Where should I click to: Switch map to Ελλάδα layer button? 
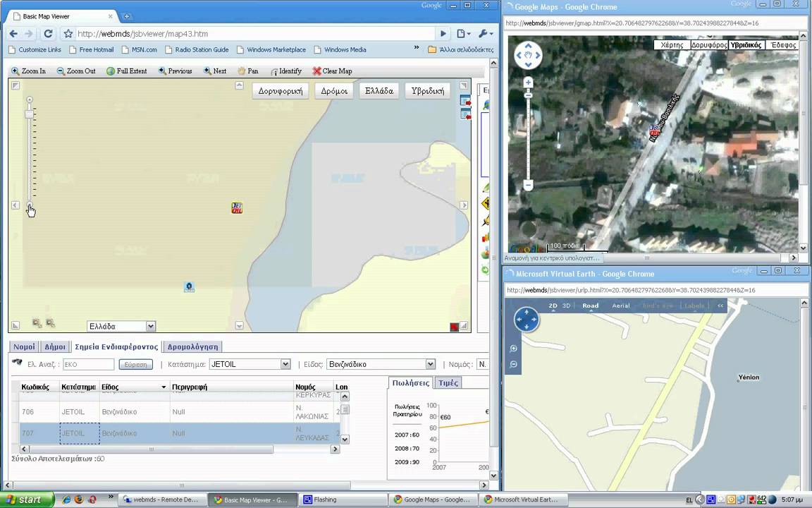(379, 91)
